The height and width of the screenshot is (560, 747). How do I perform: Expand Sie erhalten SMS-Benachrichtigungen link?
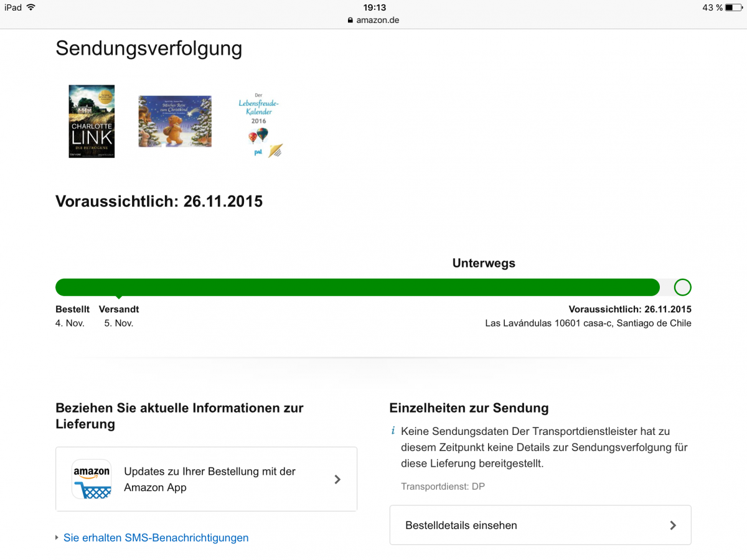tap(156, 538)
